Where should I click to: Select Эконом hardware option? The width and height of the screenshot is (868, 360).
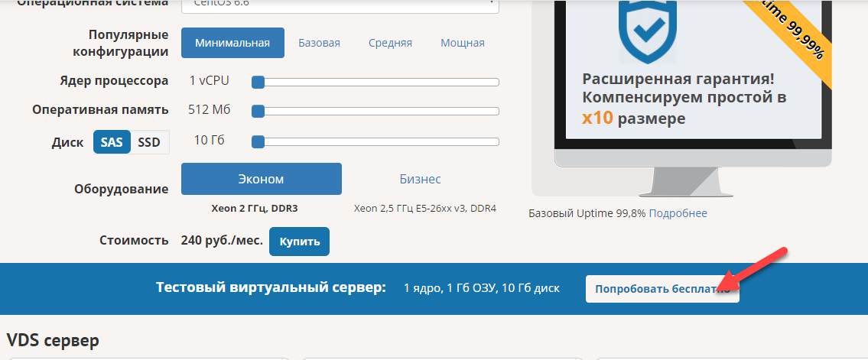point(261,179)
